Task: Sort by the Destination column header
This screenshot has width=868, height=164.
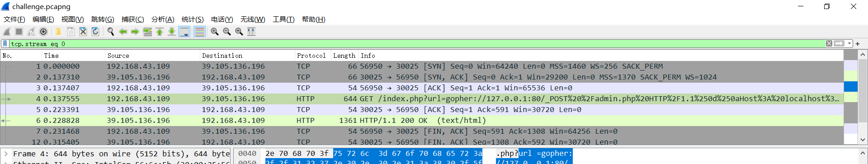Action: [x=247, y=56]
